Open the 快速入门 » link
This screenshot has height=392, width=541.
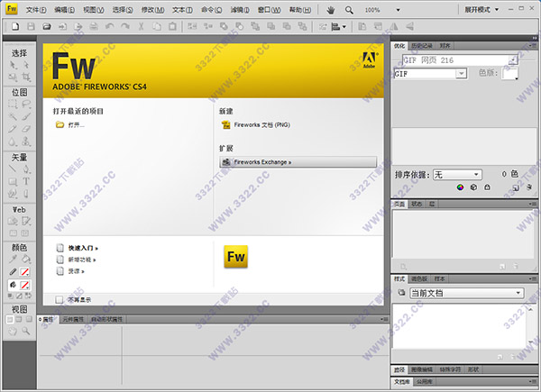point(83,248)
